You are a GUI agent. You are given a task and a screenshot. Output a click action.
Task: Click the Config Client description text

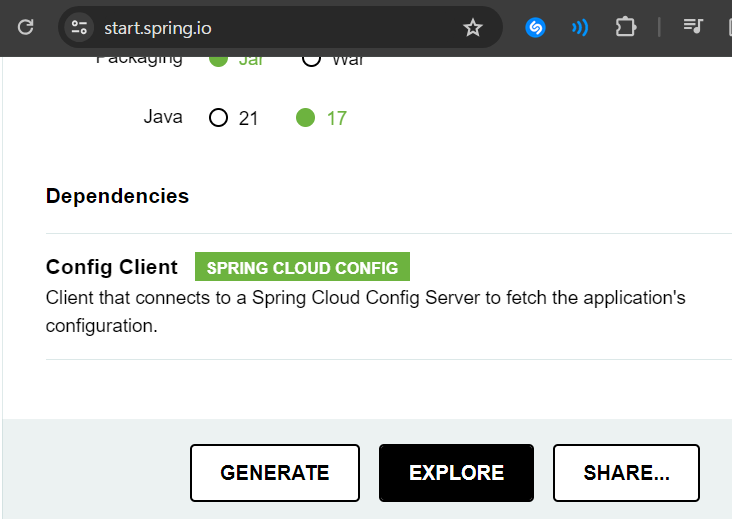point(366,311)
